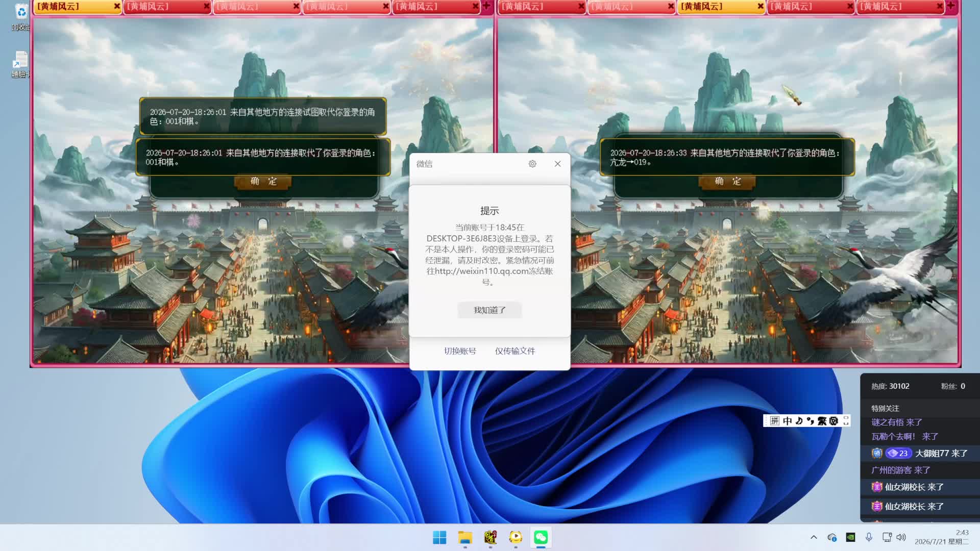Click 粉丝: 0 in stream panel
Image resolution: width=980 pixels, height=551 pixels.
click(953, 386)
